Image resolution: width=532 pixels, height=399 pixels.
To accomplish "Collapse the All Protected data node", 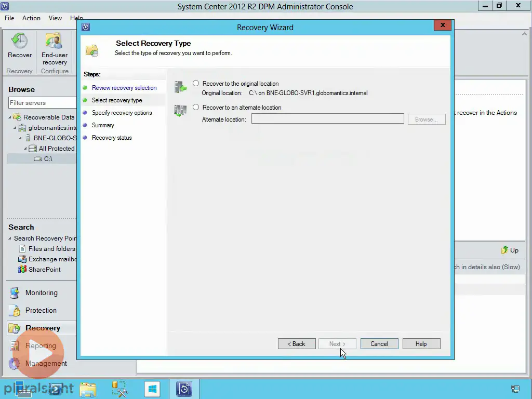I will (25, 148).
